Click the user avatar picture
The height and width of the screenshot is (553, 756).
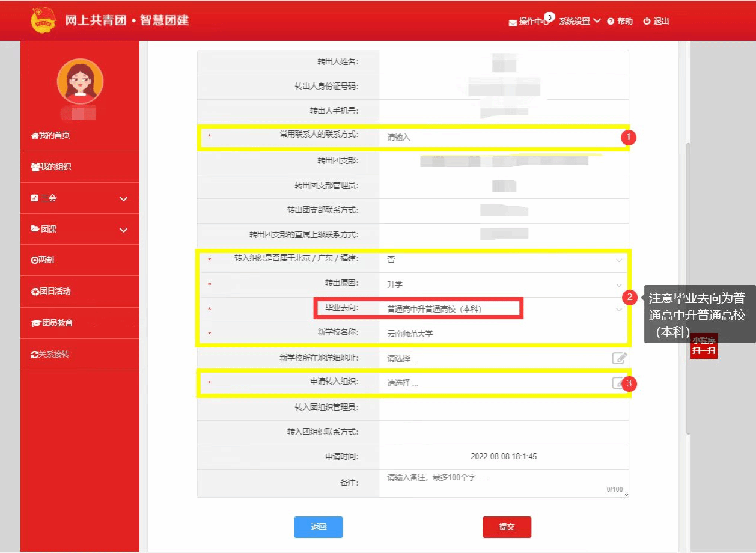tap(80, 81)
